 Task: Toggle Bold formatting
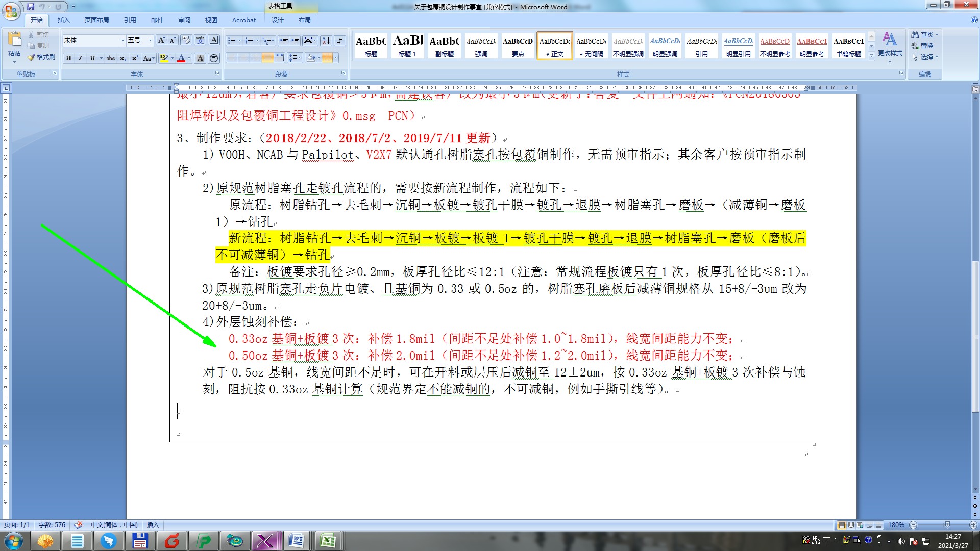(x=68, y=58)
